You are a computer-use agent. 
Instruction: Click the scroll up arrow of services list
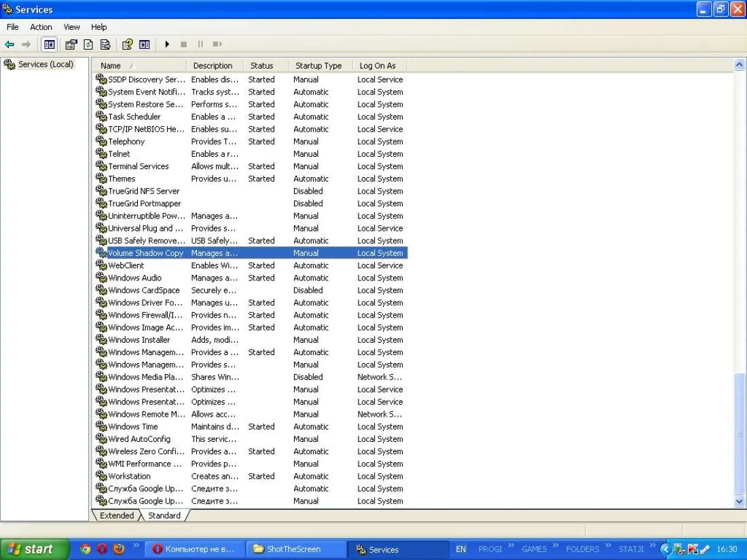tap(740, 64)
